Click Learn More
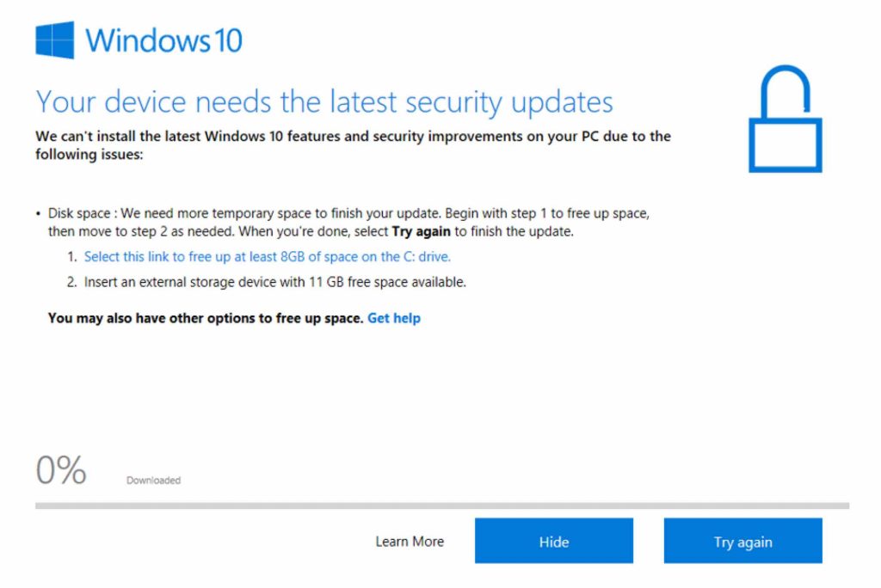The width and height of the screenshot is (881, 588). click(x=410, y=542)
